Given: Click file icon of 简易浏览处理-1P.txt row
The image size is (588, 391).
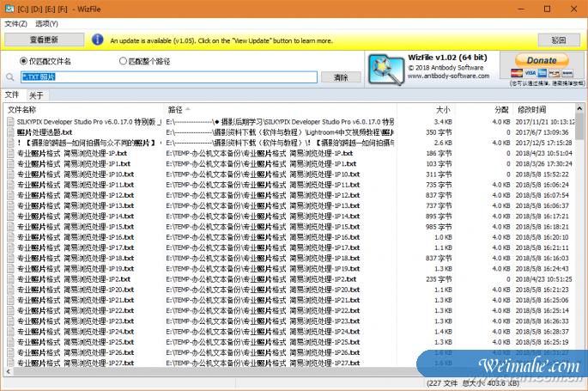Looking at the screenshot, I should 10,153.
